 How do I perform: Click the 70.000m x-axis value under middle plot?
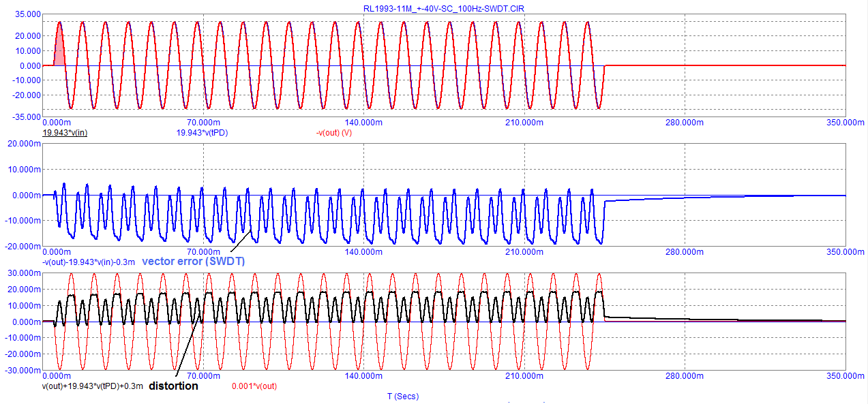point(204,252)
